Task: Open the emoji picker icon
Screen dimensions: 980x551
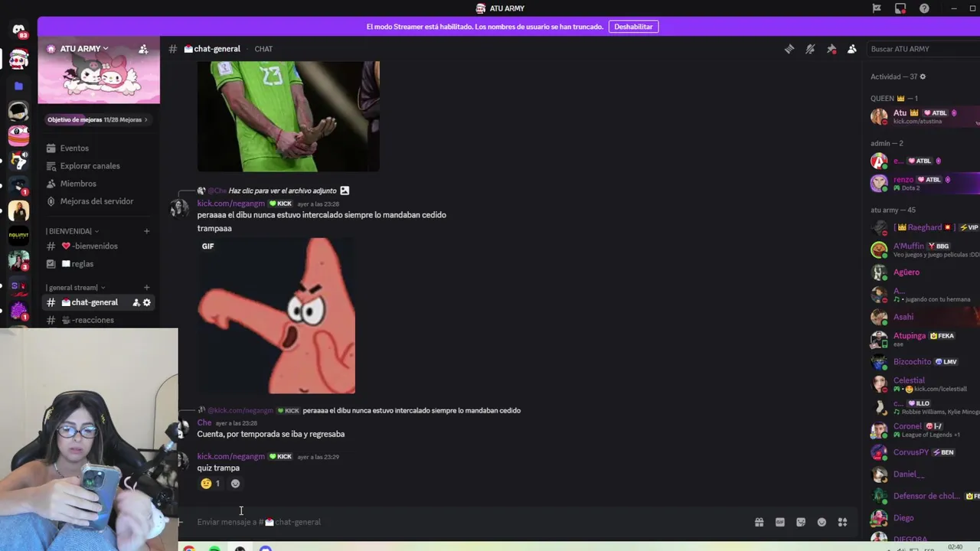Action: click(x=822, y=522)
